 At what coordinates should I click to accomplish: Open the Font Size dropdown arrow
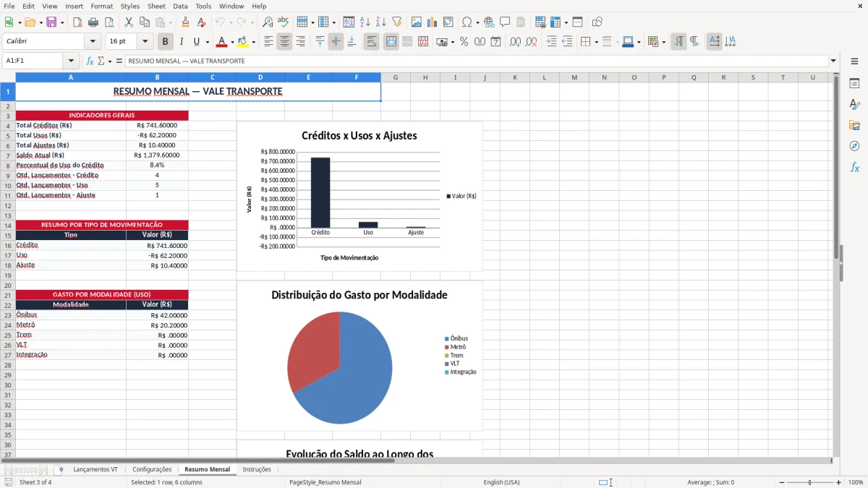click(x=145, y=42)
